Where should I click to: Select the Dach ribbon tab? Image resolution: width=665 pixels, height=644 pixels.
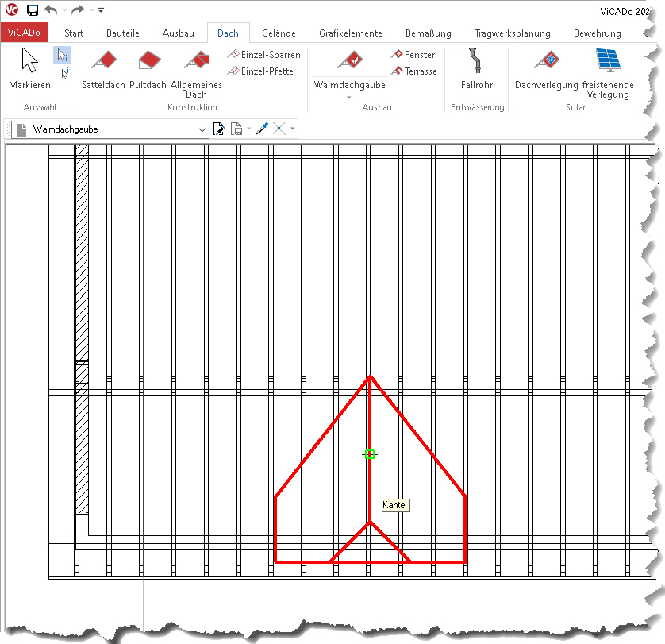pyautogui.click(x=229, y=33)
